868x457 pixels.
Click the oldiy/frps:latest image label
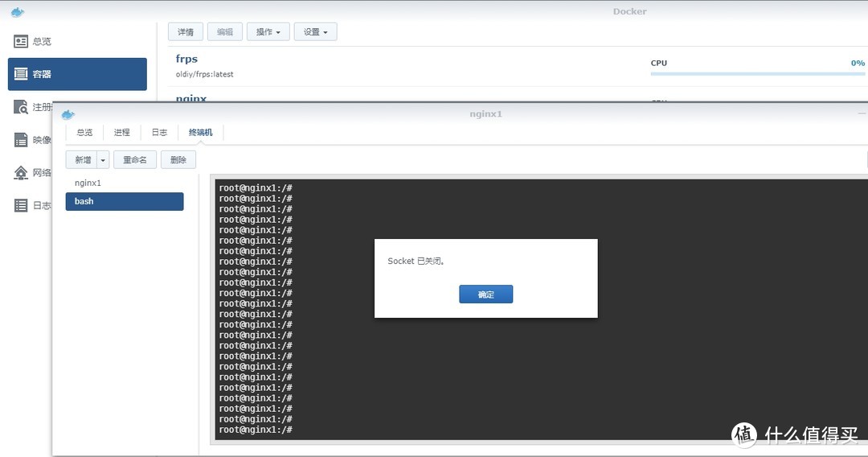(205, 74)
